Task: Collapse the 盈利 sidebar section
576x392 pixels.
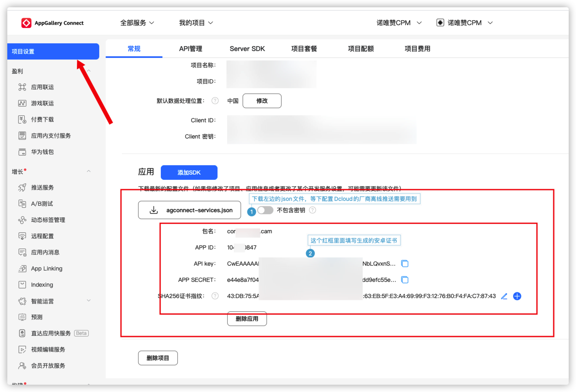Action: point(89,71)
